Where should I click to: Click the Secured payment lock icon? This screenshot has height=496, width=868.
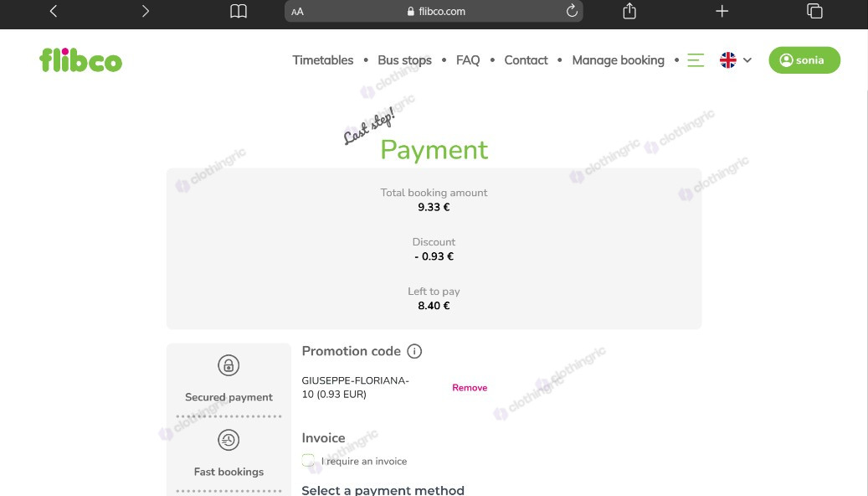coord(229,365)
